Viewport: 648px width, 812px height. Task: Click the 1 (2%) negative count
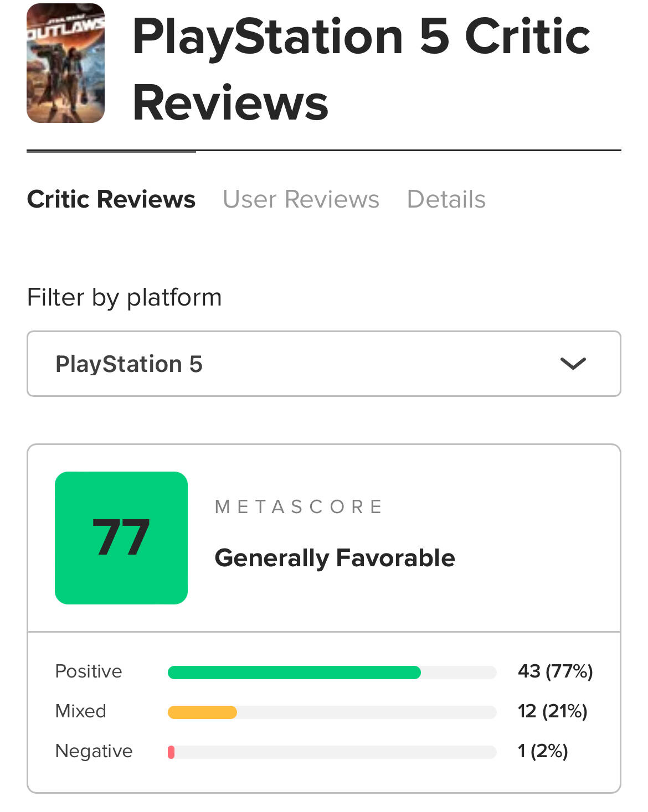tap(543, 751)
